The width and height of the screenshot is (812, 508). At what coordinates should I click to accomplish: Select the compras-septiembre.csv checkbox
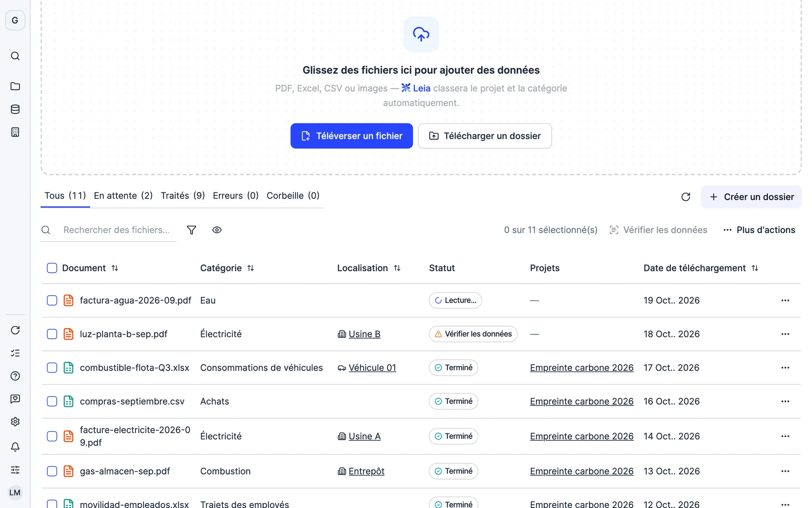pos(52,401)
